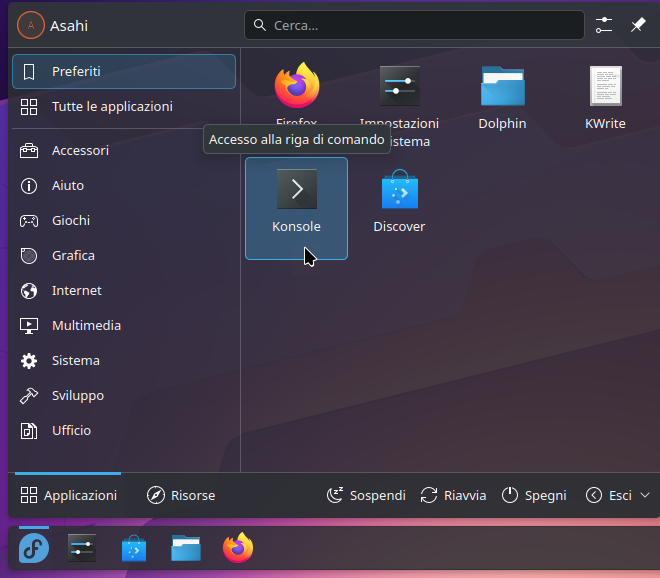Open Firefox from the taskbar
Screen dimensions: 660x578
238,548
